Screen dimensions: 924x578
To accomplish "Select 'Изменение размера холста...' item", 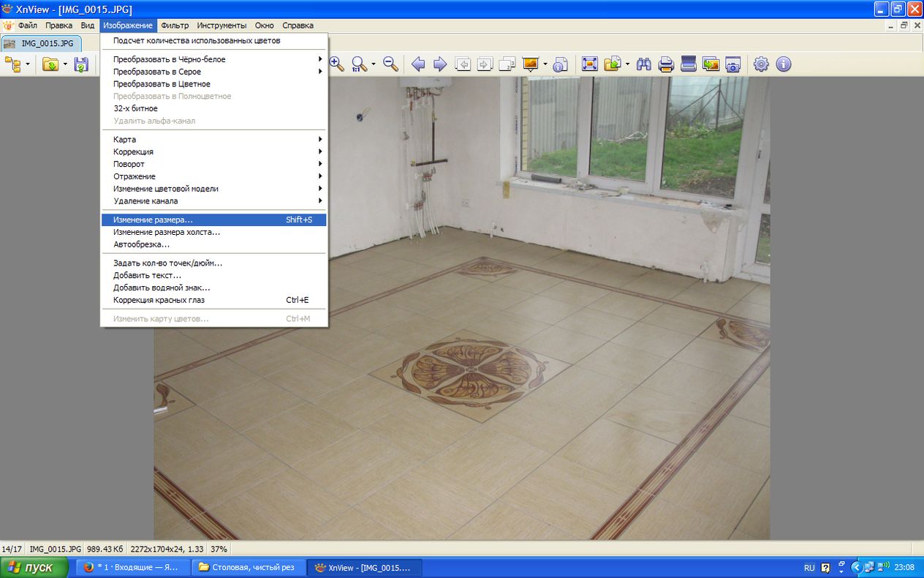I will coord(213,232).
